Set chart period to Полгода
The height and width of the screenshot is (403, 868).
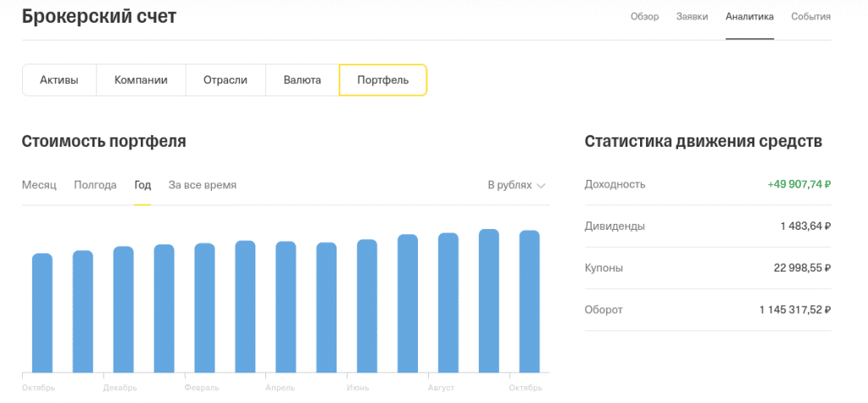coord(95,185)
